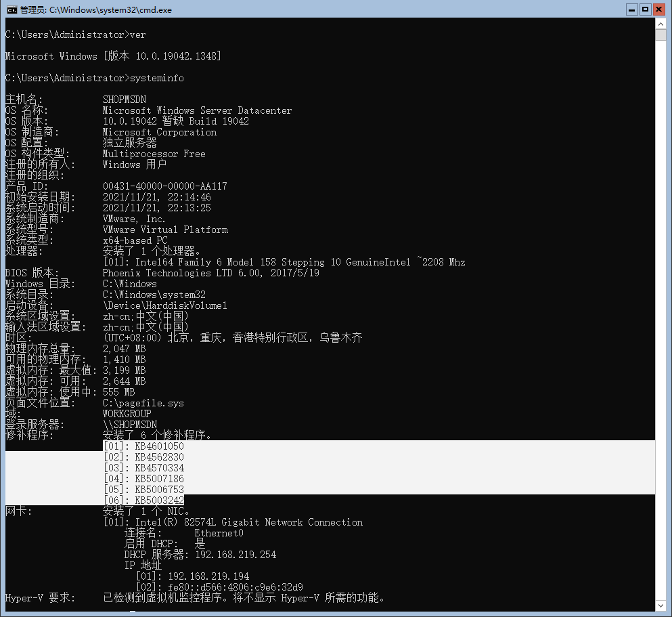
Task: Click hotfix entry 'KB4601050'
Action: click(160, 446)
